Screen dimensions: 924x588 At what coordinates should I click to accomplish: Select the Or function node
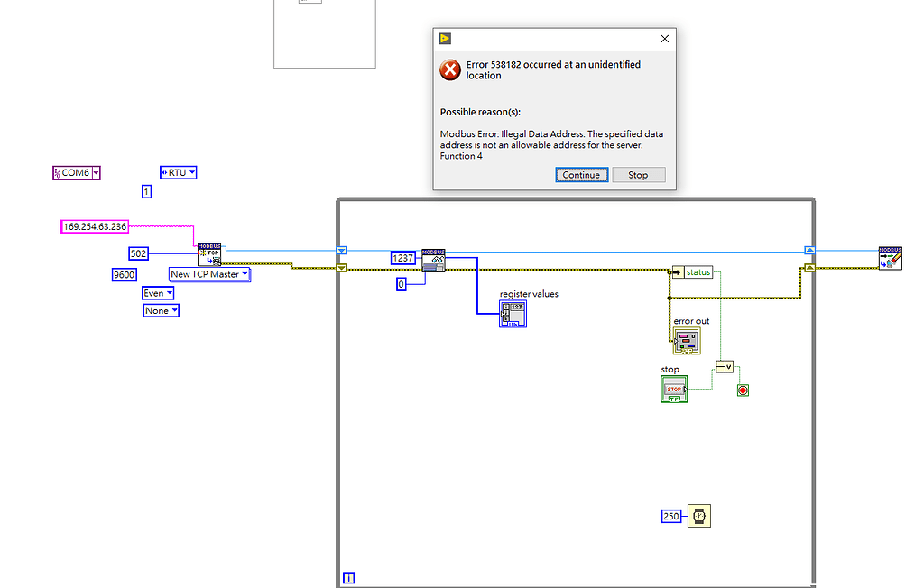[723, 366]
